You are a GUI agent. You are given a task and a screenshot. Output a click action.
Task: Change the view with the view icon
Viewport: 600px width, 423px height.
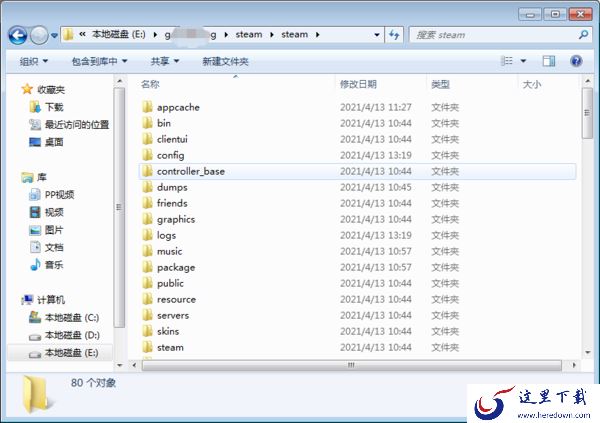pos(507,61)
